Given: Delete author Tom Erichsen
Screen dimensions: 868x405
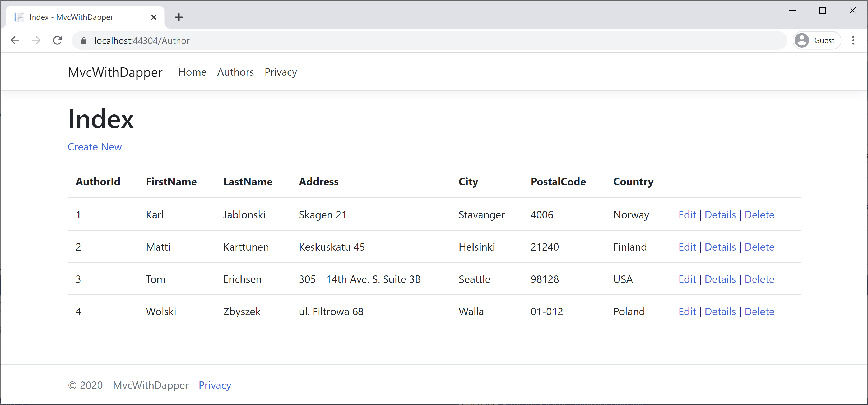Looking at the screenshot, I should coord(759,279).
